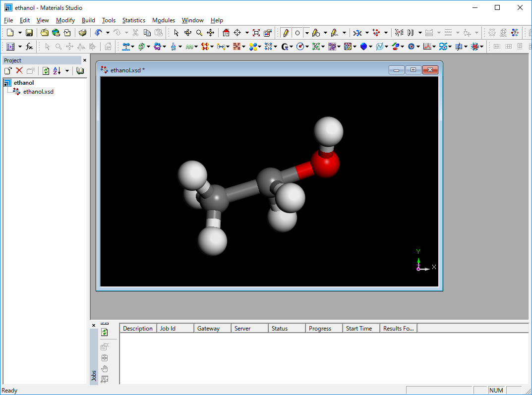Viewport: 532px width, 395px height.
Task: Click the Copy icon in toolbar
Action: [x=147, y=33]
